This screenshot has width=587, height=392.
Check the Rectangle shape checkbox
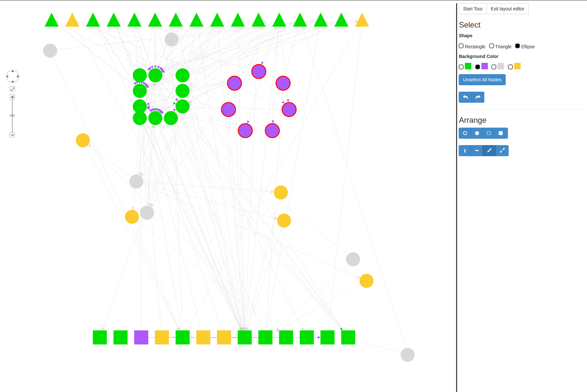click(461, 46)
